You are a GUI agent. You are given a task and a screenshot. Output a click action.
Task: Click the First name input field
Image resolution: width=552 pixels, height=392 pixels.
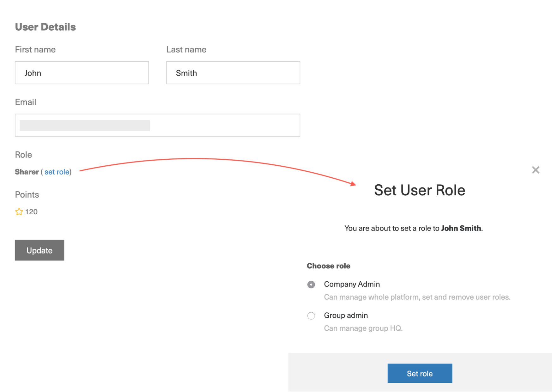click(82, 73)
